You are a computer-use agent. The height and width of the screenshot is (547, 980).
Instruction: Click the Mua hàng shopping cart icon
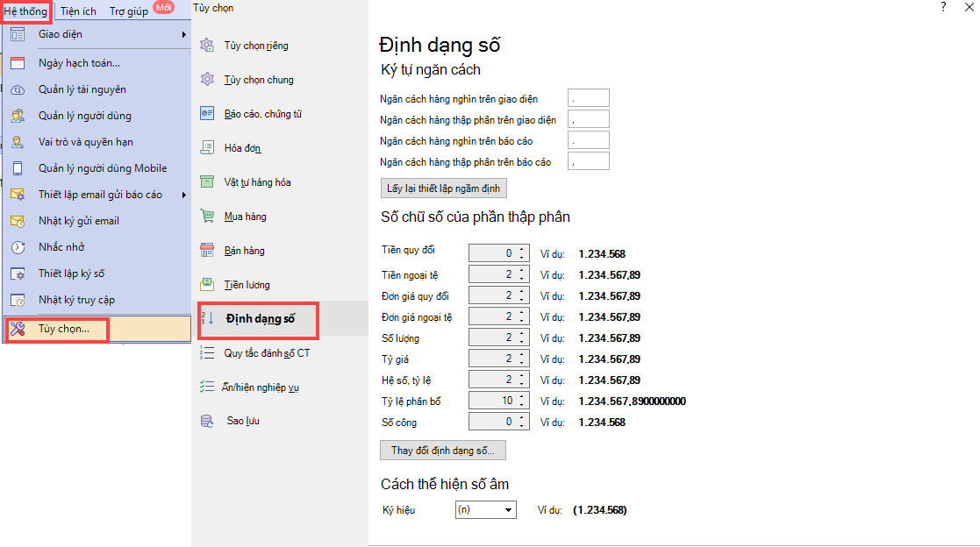click(x=207, y=217)
